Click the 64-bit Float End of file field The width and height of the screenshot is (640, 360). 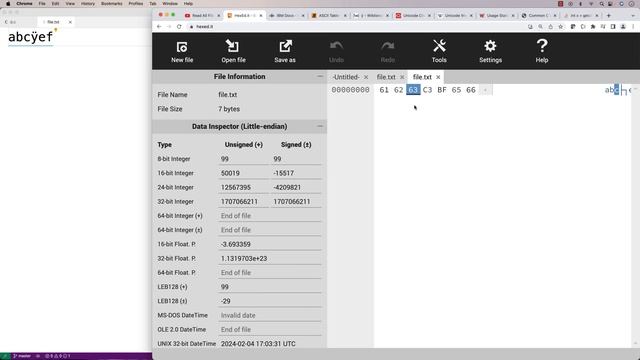(270, 273)
